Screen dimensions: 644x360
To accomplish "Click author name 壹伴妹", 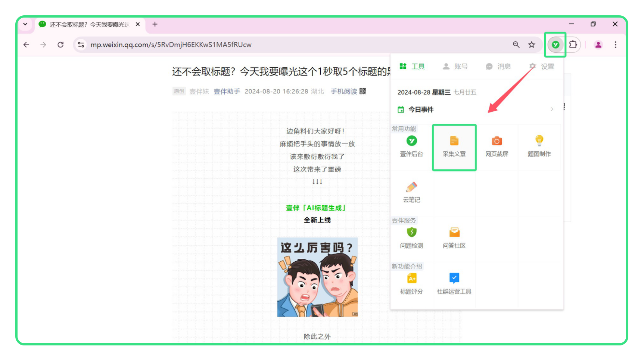I will tap(199, 92).
